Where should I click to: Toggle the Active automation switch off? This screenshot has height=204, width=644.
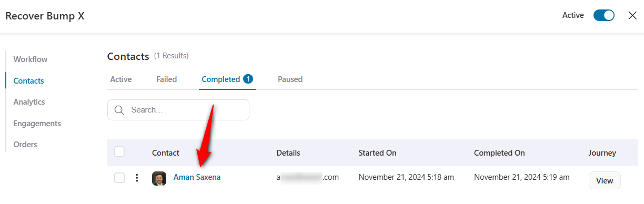click(x=604, y=15)
